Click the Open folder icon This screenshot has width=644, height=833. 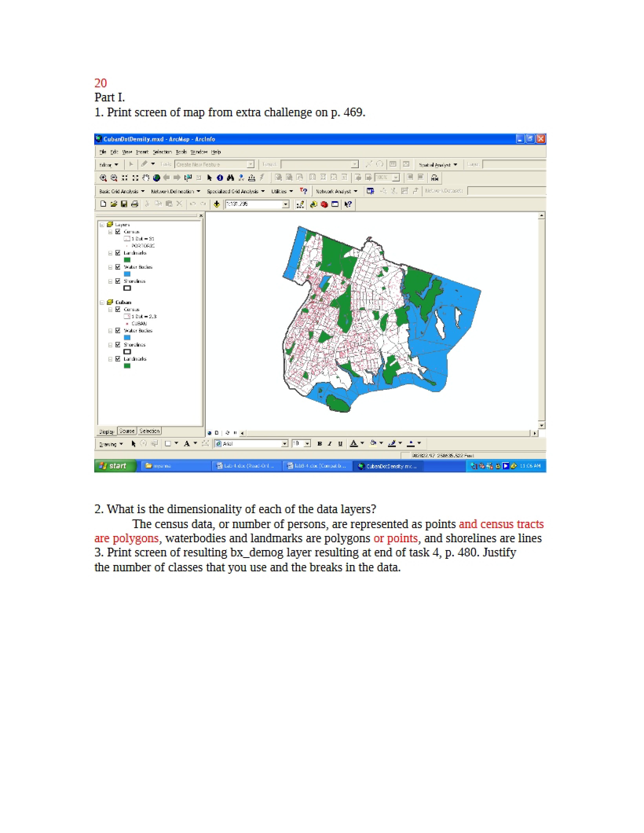114,204
